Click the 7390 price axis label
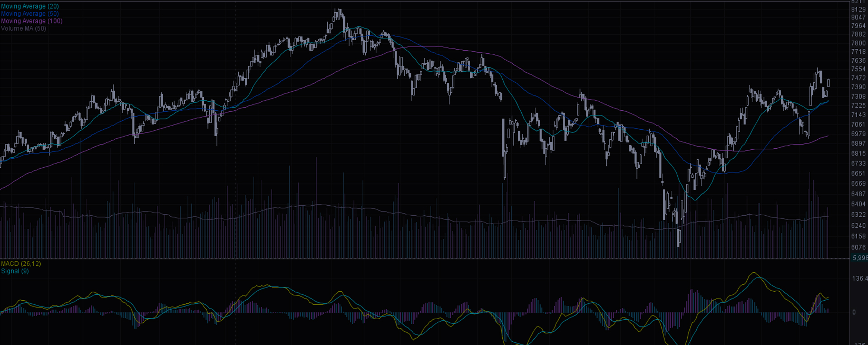The height and width of the screenshot is (345, 868). tap(858, 87)
